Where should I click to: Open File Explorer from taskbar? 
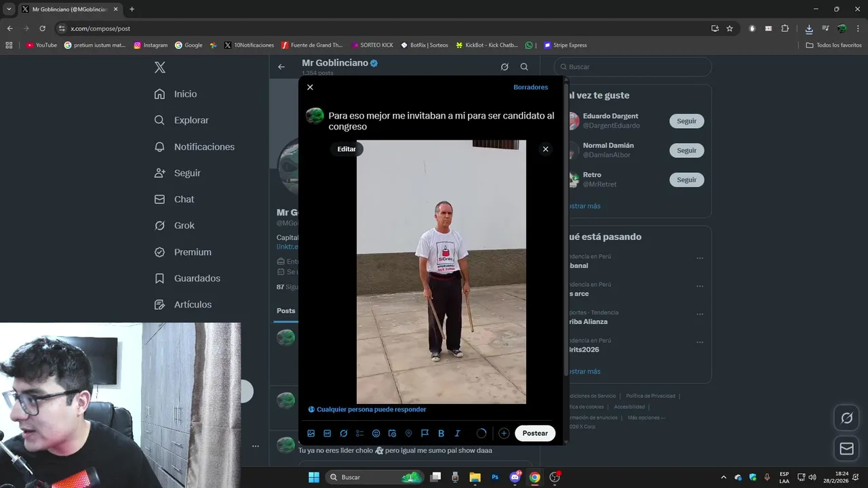pyautogui.click(x=475, y=477)
